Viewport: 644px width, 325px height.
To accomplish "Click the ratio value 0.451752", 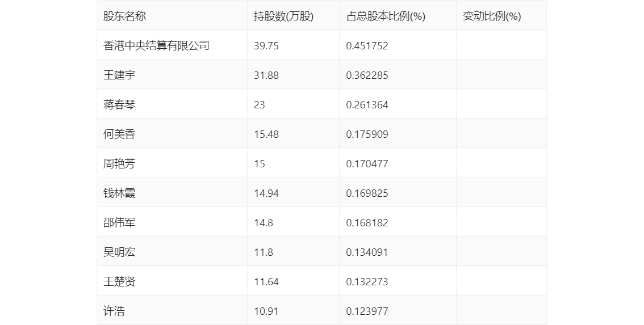I will [x=367, y=46].
